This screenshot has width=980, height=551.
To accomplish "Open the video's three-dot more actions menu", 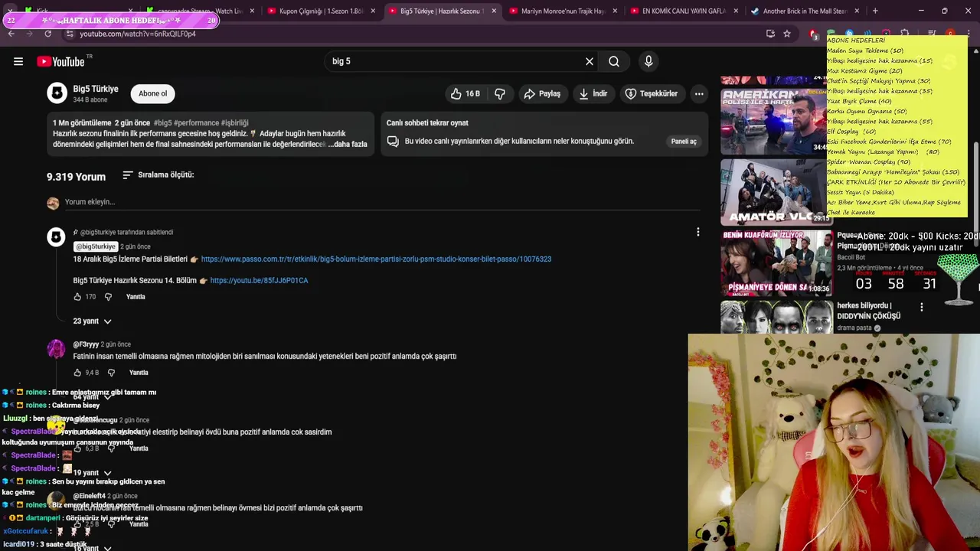I will point(699,93).
